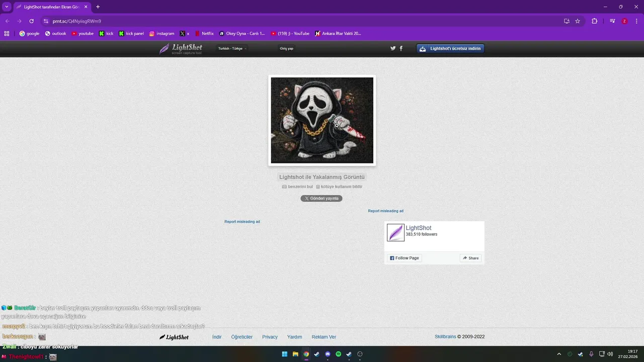Open the Reklam Ver footer link
Screen dimensions: 644x362
click(x=324, y=337)
